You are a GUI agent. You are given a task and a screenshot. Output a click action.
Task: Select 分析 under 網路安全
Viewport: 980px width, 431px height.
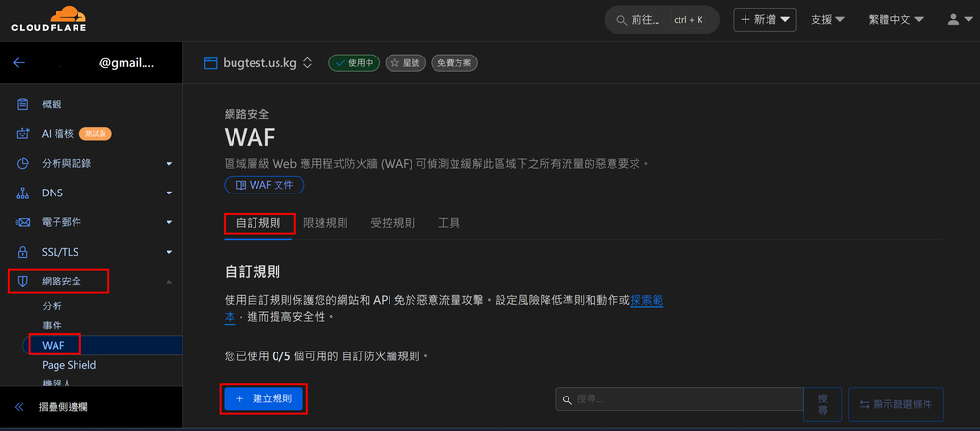click(x=52, y=306)
